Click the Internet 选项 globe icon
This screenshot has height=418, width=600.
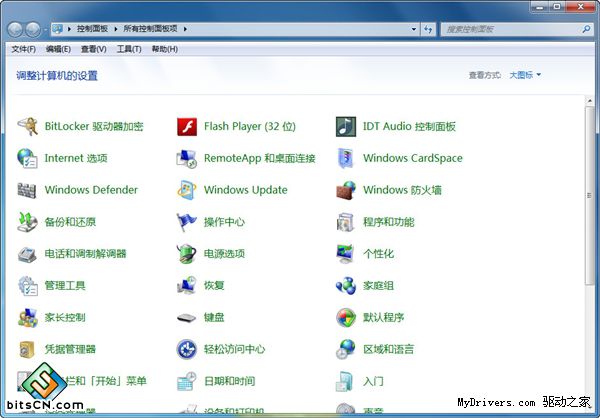click(x=28, y=158)
